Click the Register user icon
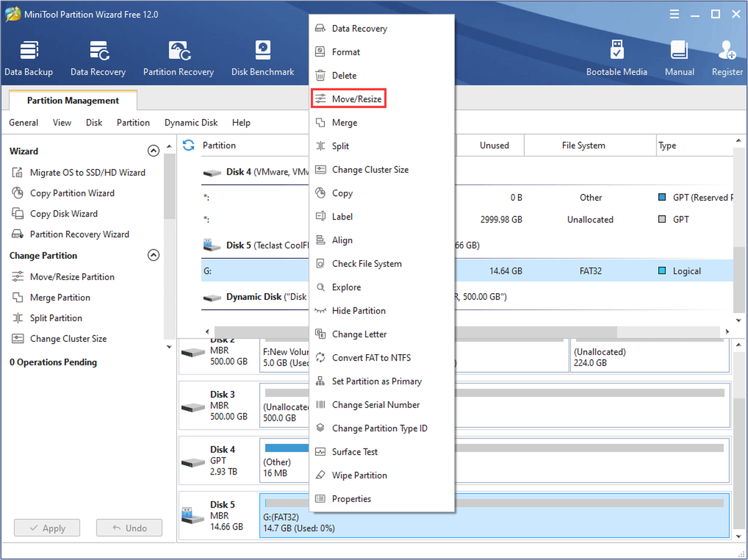Image resolution: width=748 pixels, height=560 pixels. click(x=727, y=59)
